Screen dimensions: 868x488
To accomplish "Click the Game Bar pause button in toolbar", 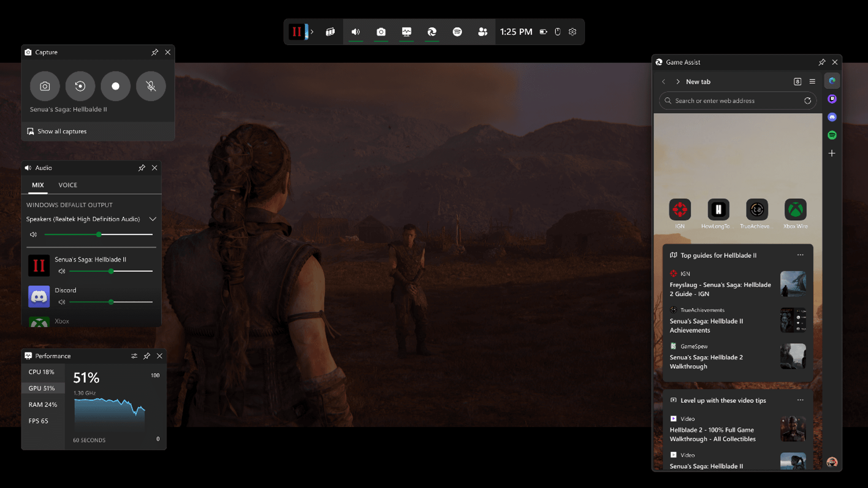I will coord(297,32).
